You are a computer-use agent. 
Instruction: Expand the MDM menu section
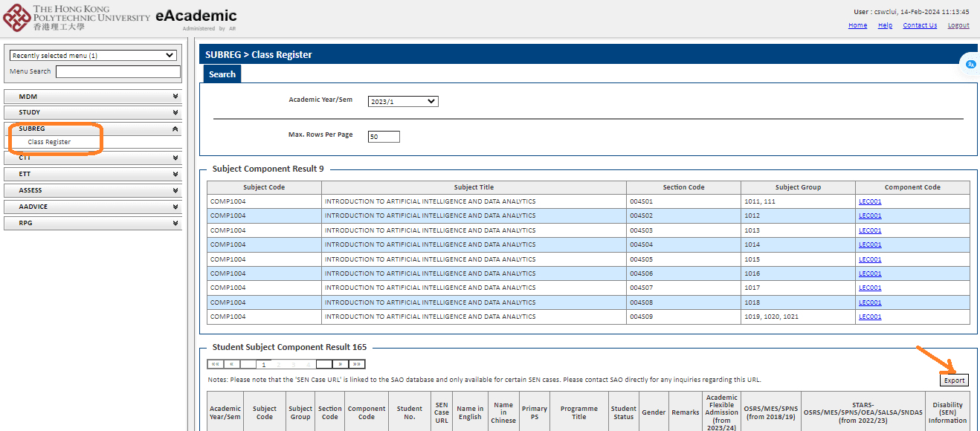point(93,97)
